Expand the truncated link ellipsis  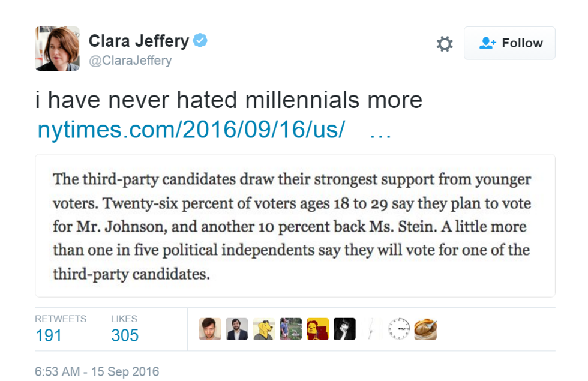(380, 130)
